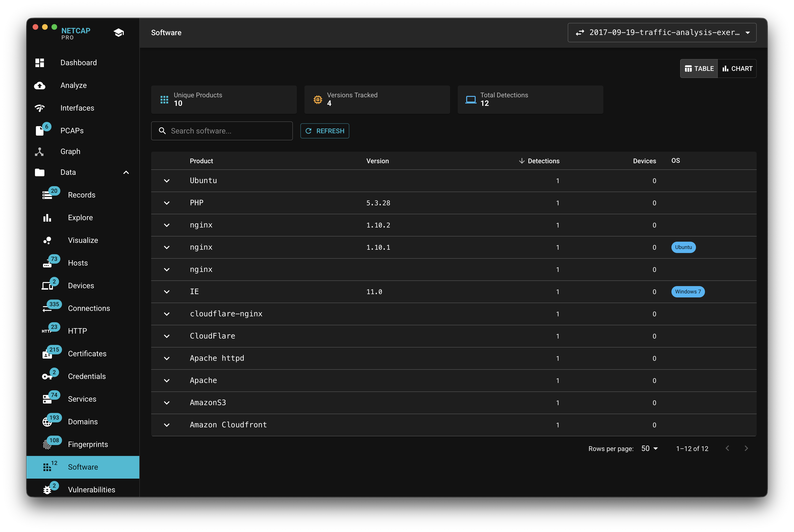This screenshot has height=532, width=794.
Task: Click the Credentials key icon
Action: click(47, 376)
